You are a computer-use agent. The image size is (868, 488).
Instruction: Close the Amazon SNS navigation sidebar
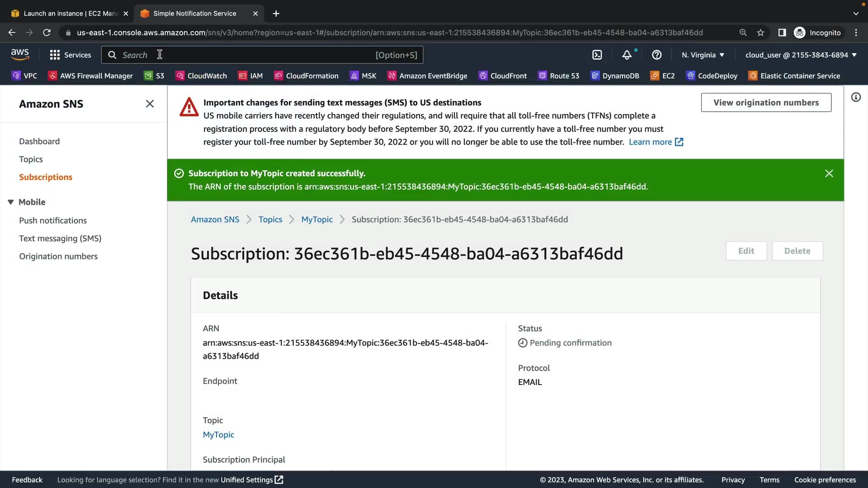tap(150, 104)
